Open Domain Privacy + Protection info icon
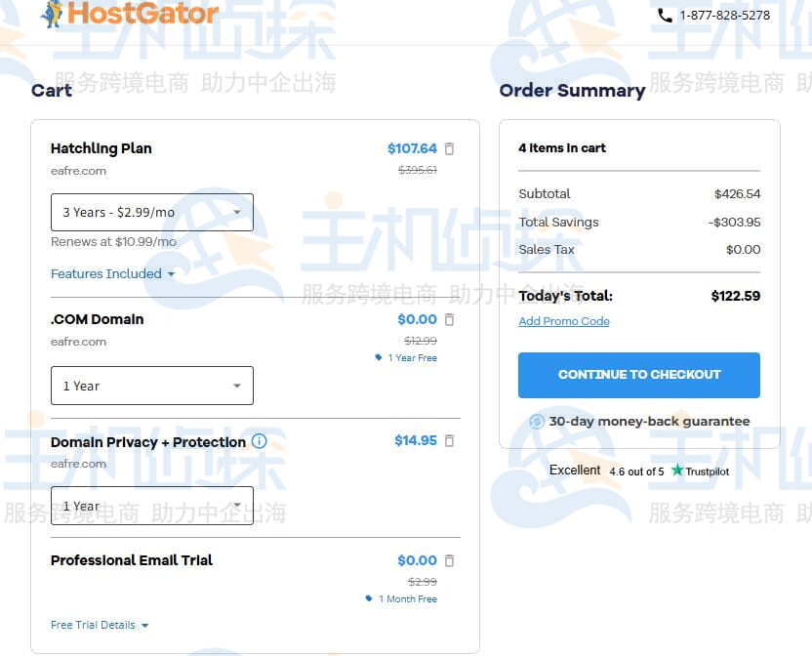Viewport: 812px width, 656px height. tap(259, 441)
